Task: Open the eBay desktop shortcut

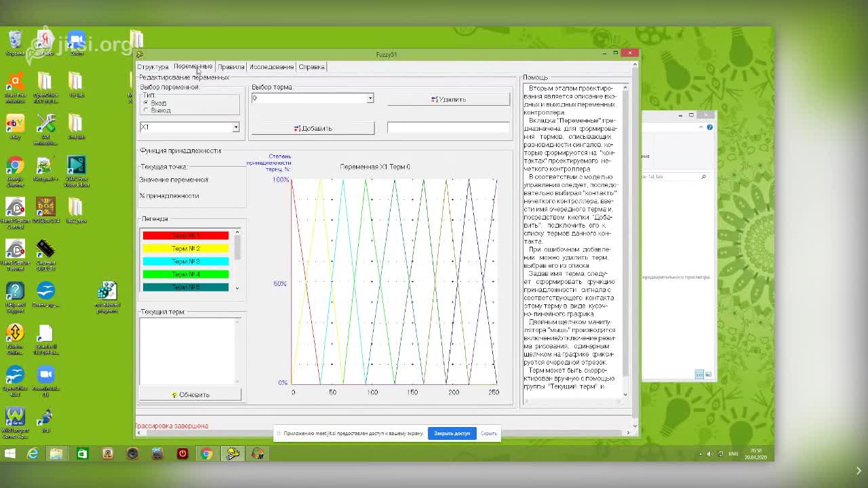Action: tap(15, 127)
